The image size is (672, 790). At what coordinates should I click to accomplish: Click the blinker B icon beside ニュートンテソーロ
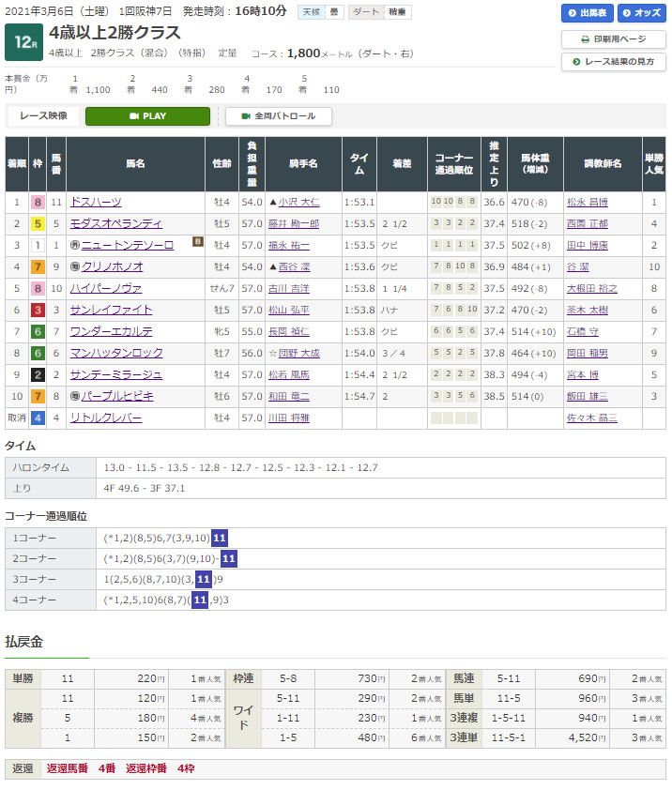[x=198, y=242]
